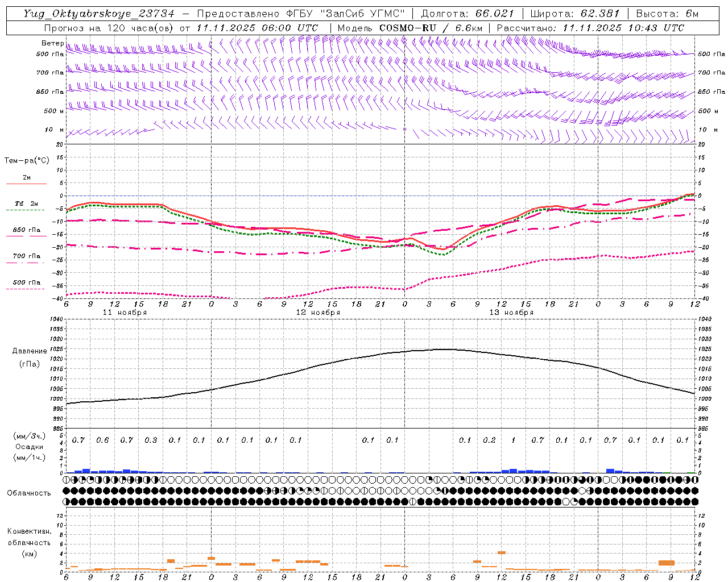
Task: Select the latitude value Широта: 62.381
Action: click(x=575, y=14)
